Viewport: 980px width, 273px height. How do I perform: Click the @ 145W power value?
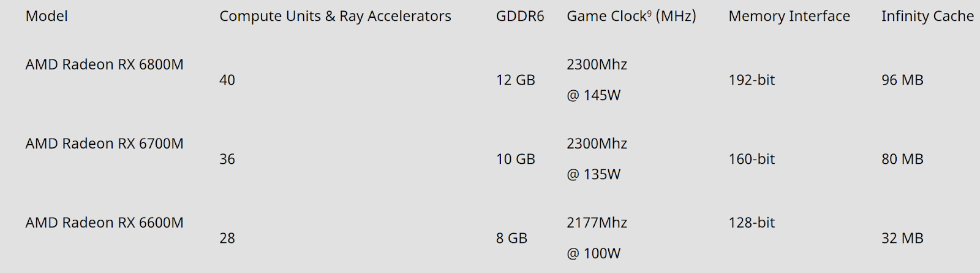click(594, 95)
